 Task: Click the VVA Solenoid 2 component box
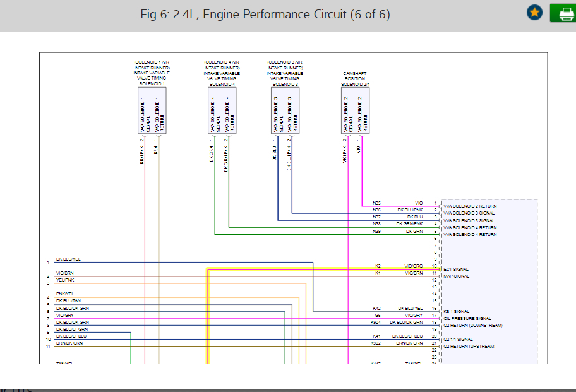pos(355,110)
